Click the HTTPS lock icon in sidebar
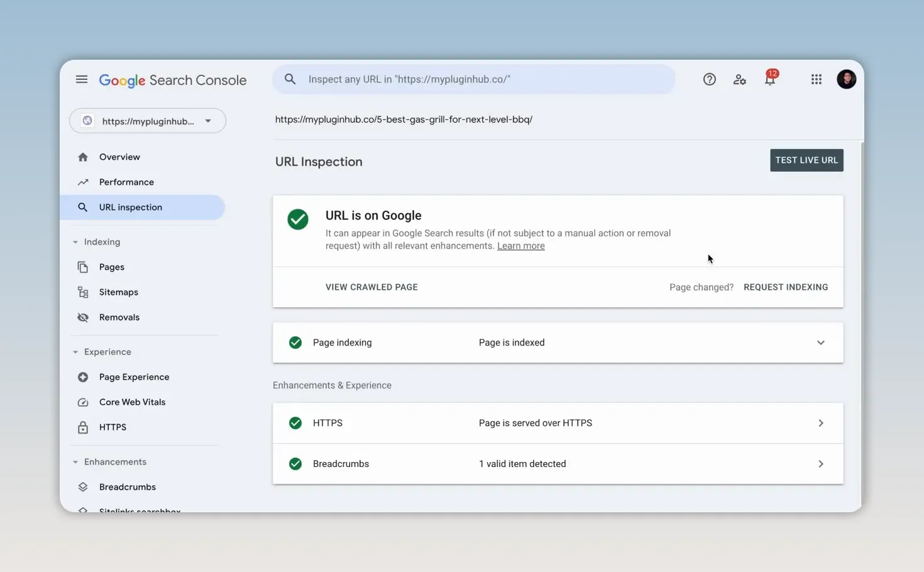Screen dimensions: 924x572 [83, 427]
